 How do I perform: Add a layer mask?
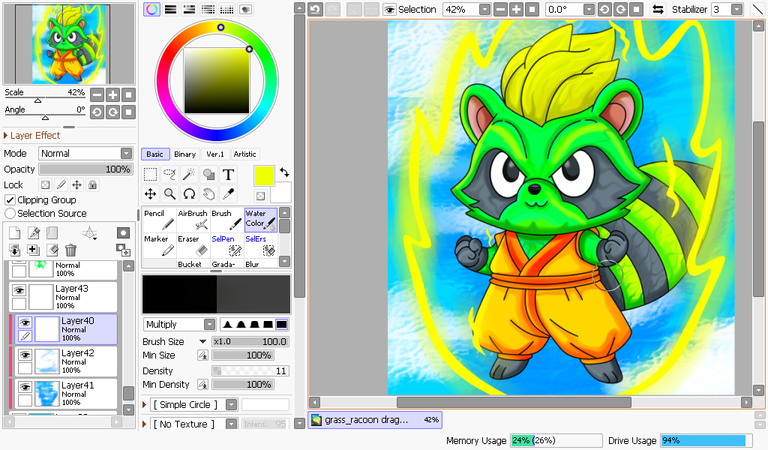(x=123, y=233)
